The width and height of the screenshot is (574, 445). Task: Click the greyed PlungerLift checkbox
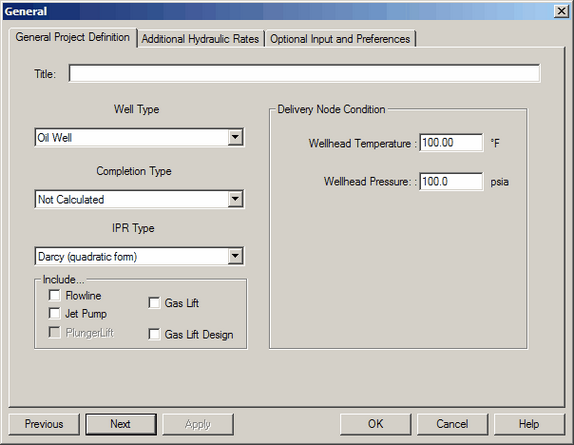(55, 332)
